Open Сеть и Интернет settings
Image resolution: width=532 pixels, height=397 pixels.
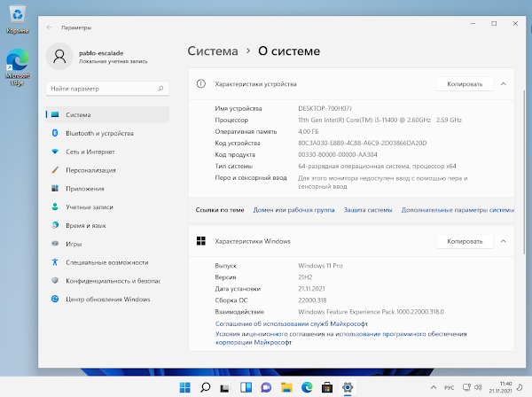[x=107, y=152]
